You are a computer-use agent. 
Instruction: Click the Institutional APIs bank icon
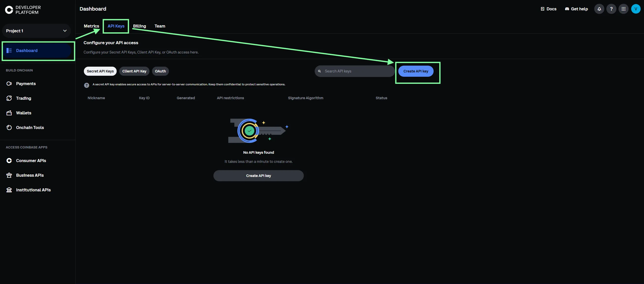coord(9,190)
